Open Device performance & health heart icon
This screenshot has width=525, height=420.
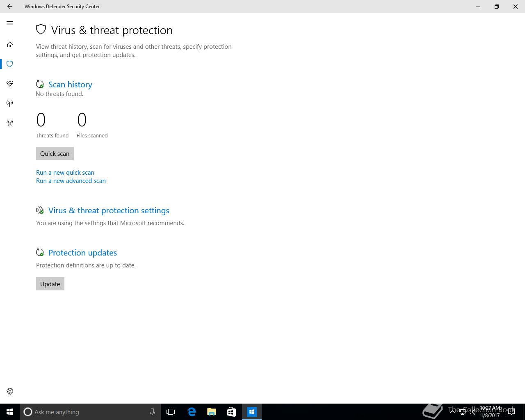[x=10, y=84]
